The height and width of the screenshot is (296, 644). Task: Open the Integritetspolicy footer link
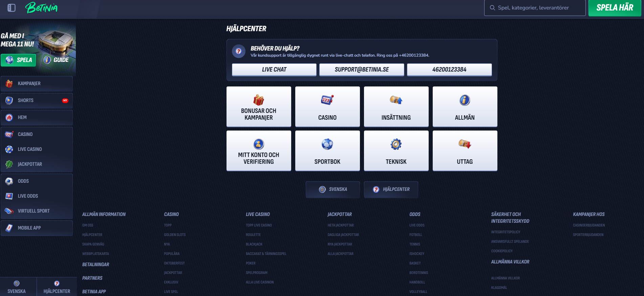(506, 232)
